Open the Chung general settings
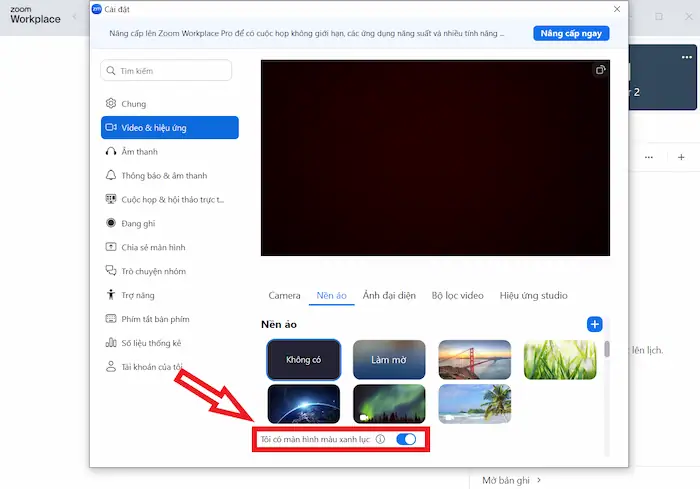The width and height of the screenshot is (700, 489). pos(133,104)
